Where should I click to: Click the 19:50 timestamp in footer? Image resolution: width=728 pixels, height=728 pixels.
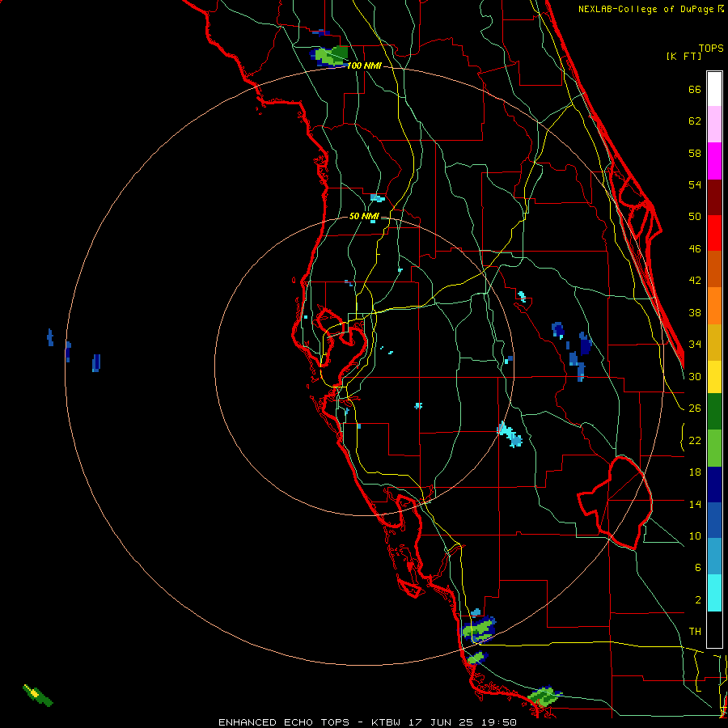(498, 722)
